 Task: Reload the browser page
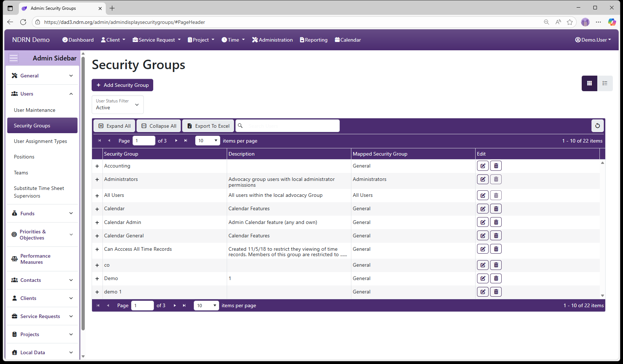[23, 22]
